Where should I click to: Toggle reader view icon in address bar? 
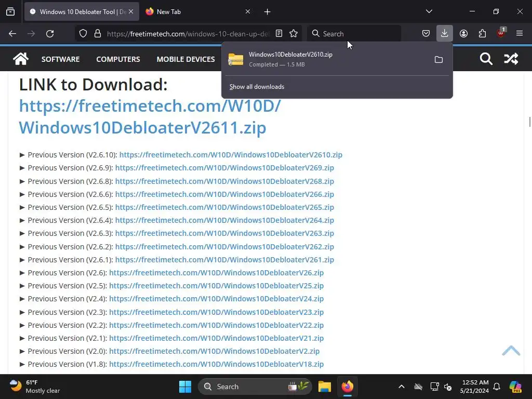point(279,34)
